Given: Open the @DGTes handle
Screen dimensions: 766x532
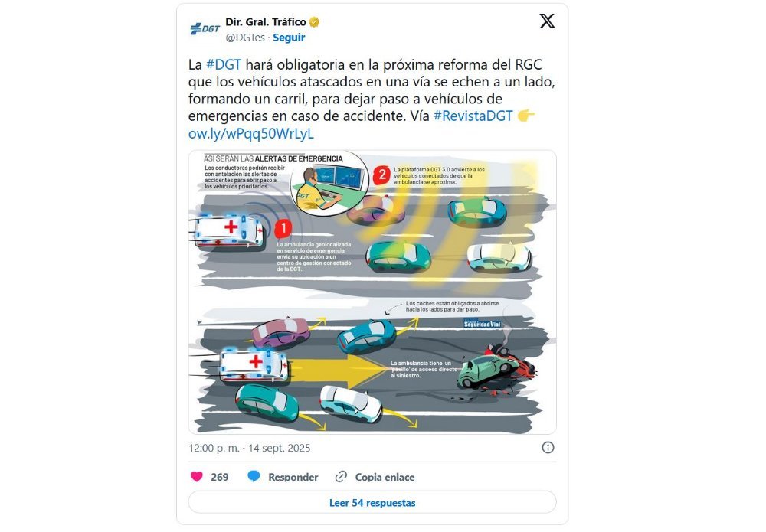Looking at the screenshot, I should (x=245, y=38).
